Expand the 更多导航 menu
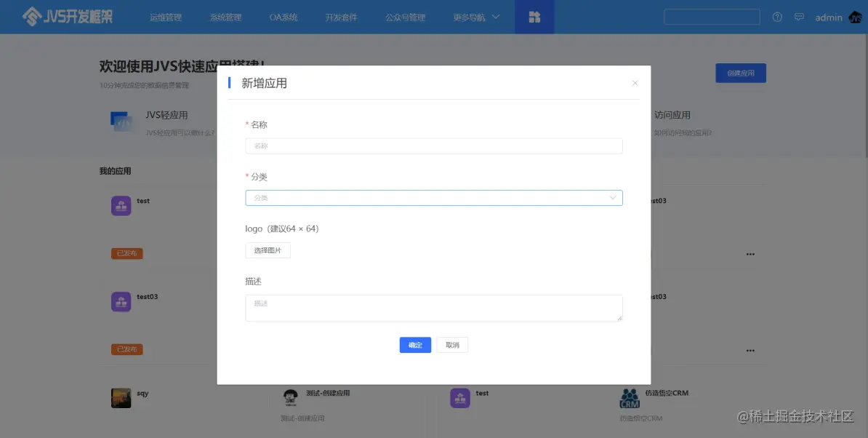The width and height of the screenshot is (868, 438). (x=476, y=17)
